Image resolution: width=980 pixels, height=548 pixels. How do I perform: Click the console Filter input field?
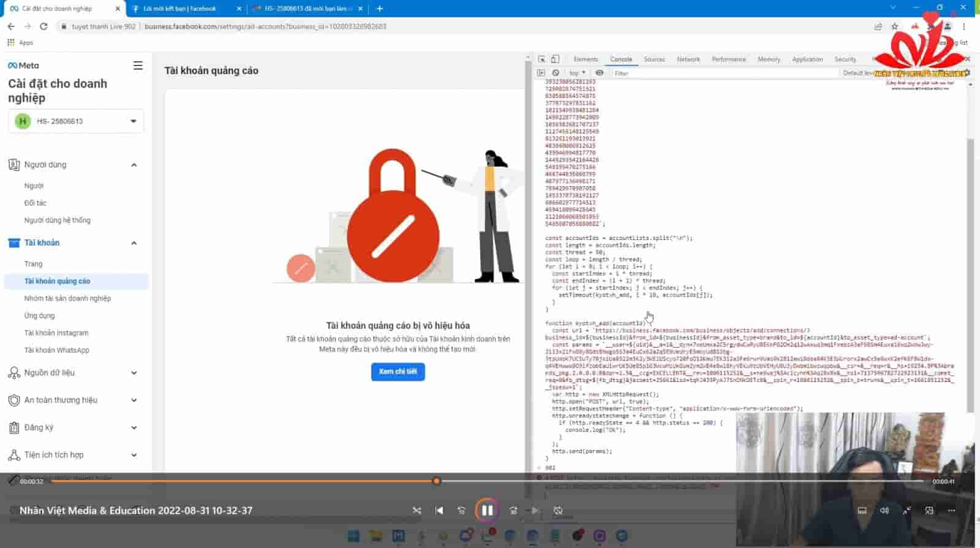(x=725, y=73)
